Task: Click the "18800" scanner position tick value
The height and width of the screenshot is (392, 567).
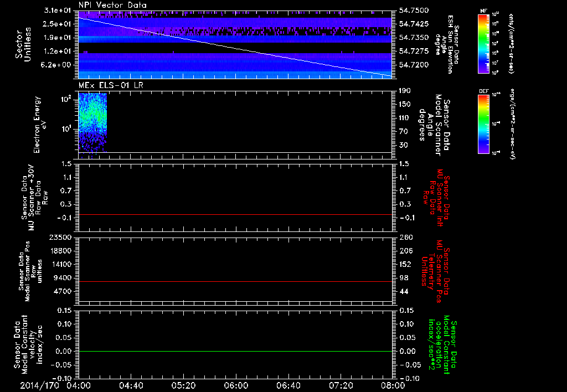Action: pos(60,251)
